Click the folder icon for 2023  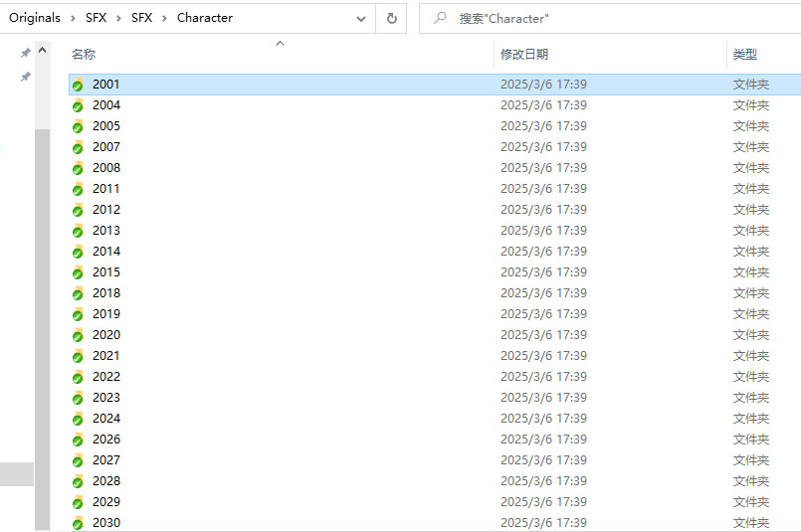click(x=78, y=399)
